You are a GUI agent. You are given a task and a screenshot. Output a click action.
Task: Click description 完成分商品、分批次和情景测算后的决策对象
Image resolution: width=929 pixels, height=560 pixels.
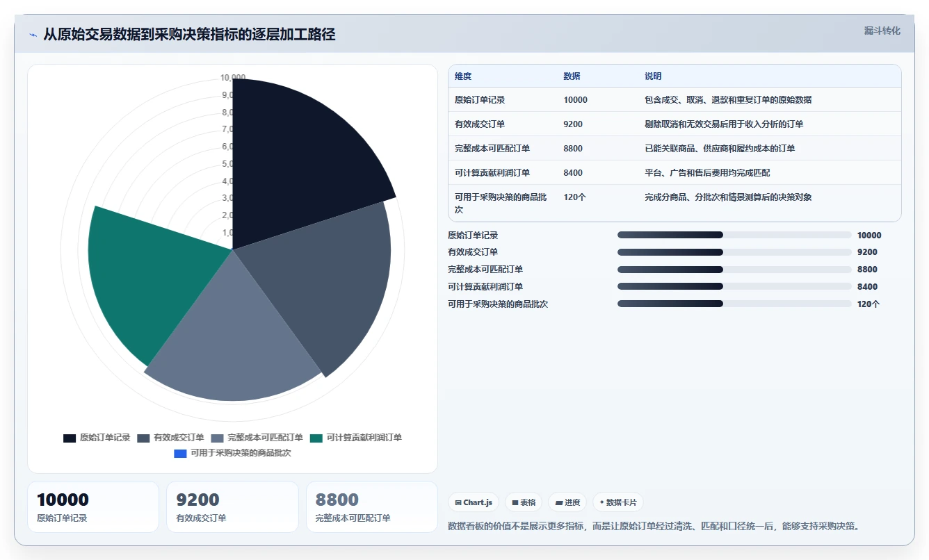pyautogui.click(x=728, y=197)
